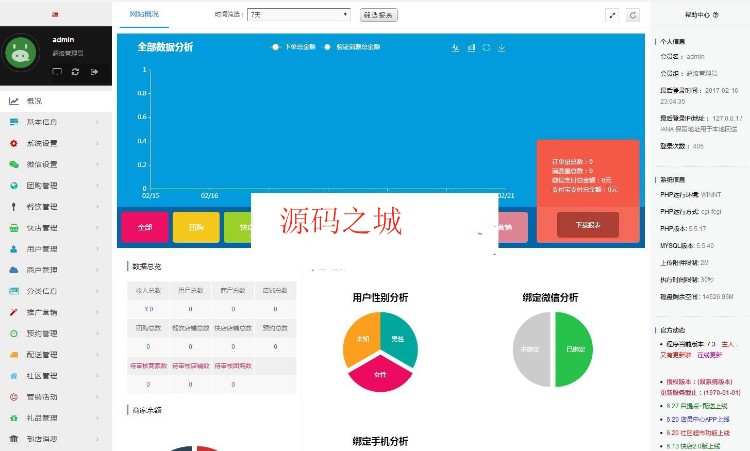Open the 7天 time filter dropdown
This screenshot has width=750, height=451.
299,15
